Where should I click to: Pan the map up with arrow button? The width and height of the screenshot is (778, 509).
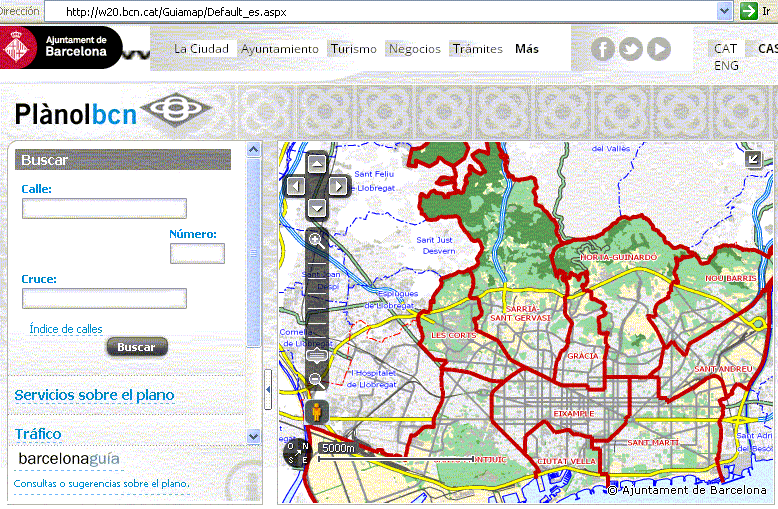[317, 163]
